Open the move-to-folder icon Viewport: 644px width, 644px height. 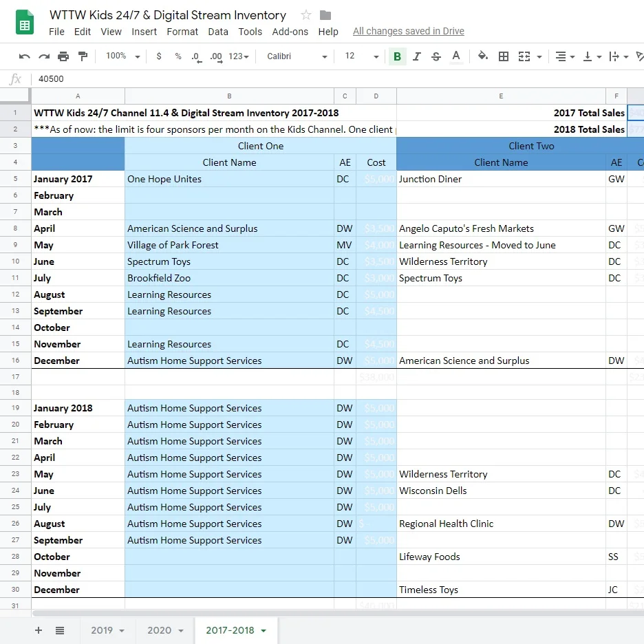[325, 15]
